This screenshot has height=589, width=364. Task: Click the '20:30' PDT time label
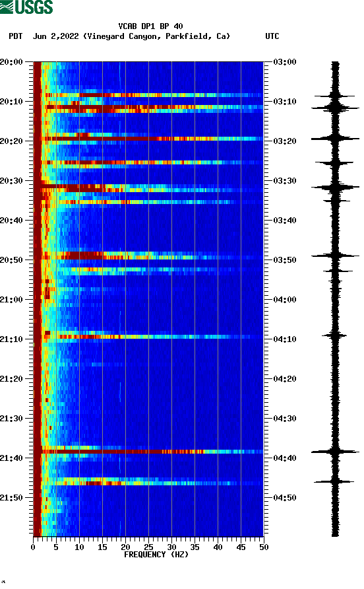coord(11,181)
